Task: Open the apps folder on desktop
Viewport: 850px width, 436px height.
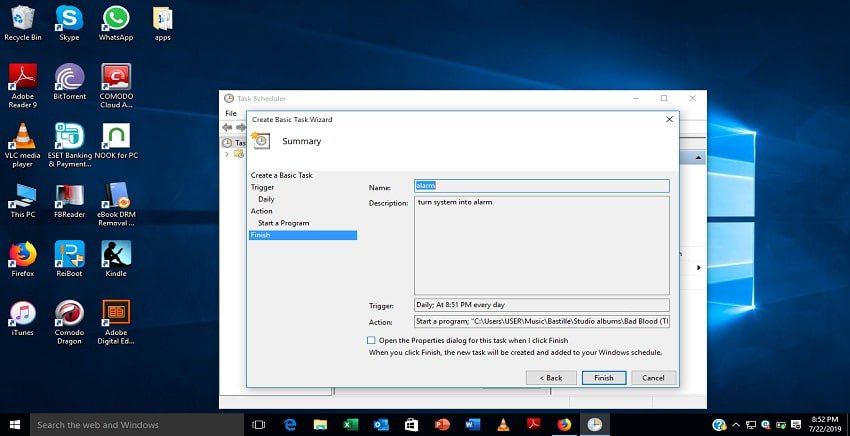Action: pyautogui.click(x=162, y=23)
